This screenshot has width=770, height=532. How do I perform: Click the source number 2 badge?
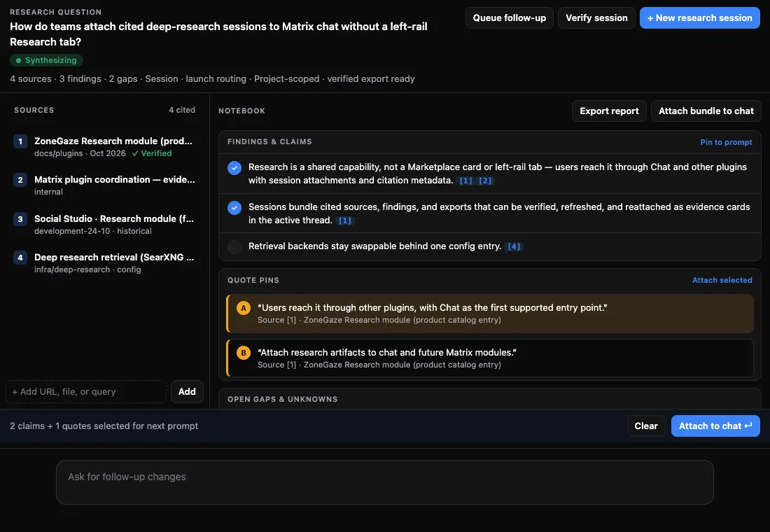pyautogui.click(x=20, y=180)
